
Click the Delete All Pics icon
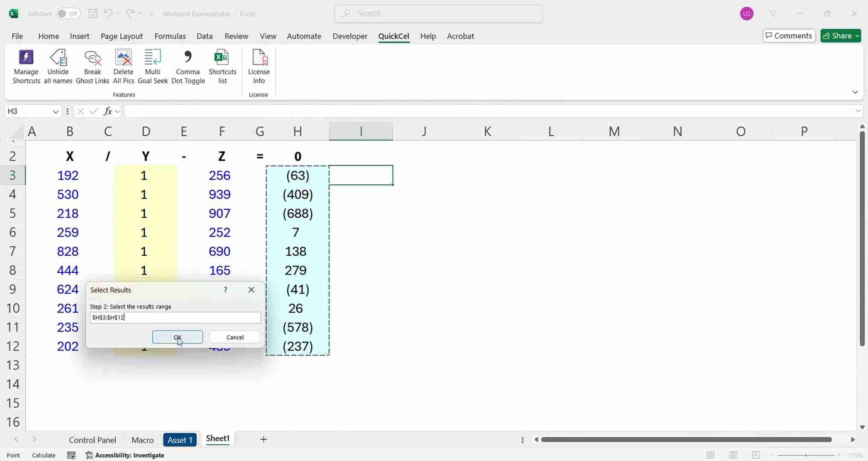click(x=123, y=67)
